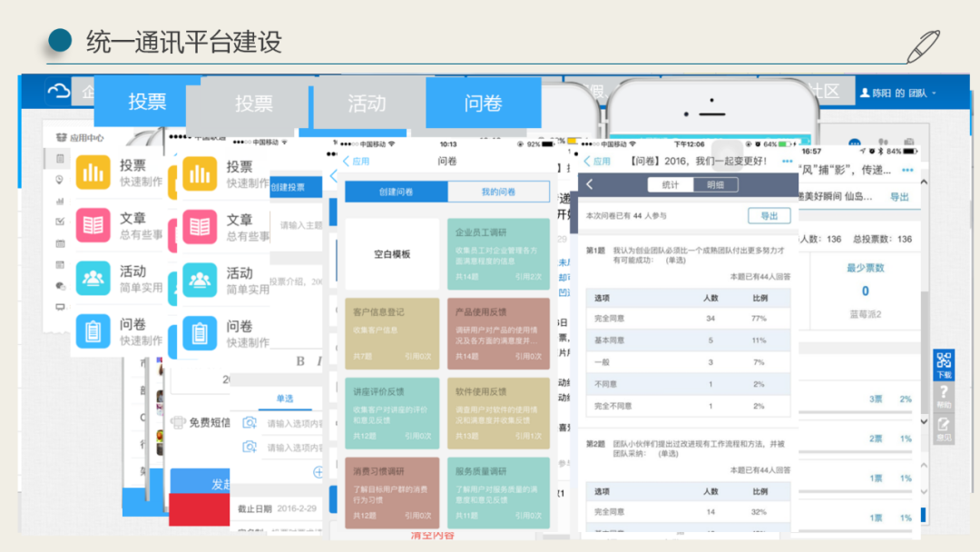
Task: Choose the 企业员工调研 template card
Action: [x=498, y=254]
